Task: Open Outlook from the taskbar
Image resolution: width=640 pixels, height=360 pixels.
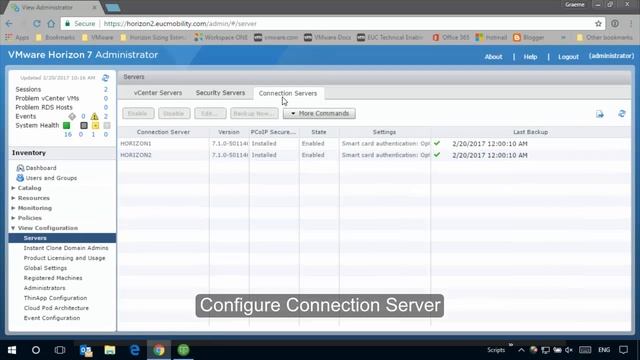Action: pos(86,350)
